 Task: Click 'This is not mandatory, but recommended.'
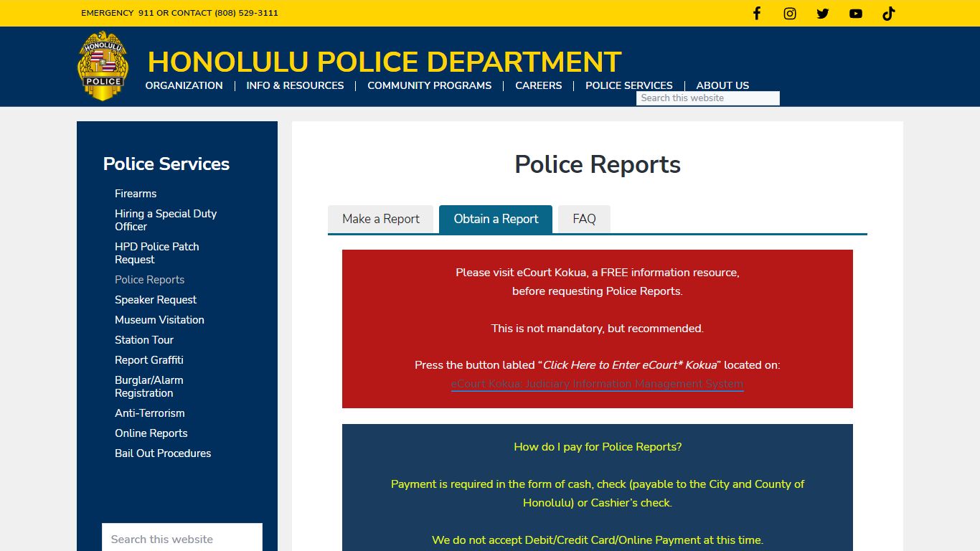click(x=598, y=329)
